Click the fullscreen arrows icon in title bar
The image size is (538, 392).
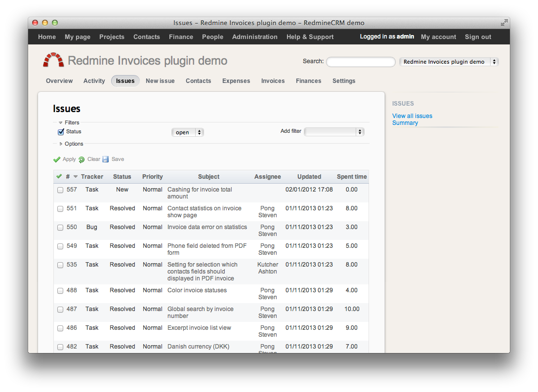click(x=504, y=23)
